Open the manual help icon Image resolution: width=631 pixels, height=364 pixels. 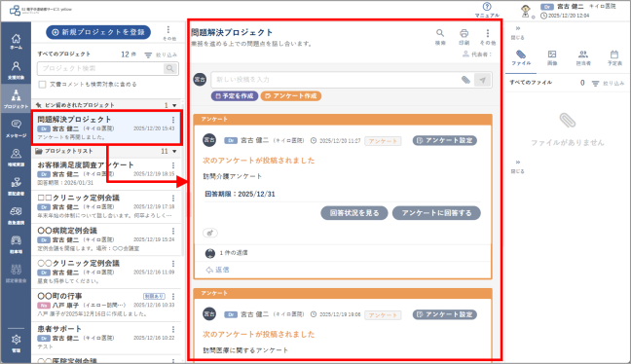(x=487, y=10)
